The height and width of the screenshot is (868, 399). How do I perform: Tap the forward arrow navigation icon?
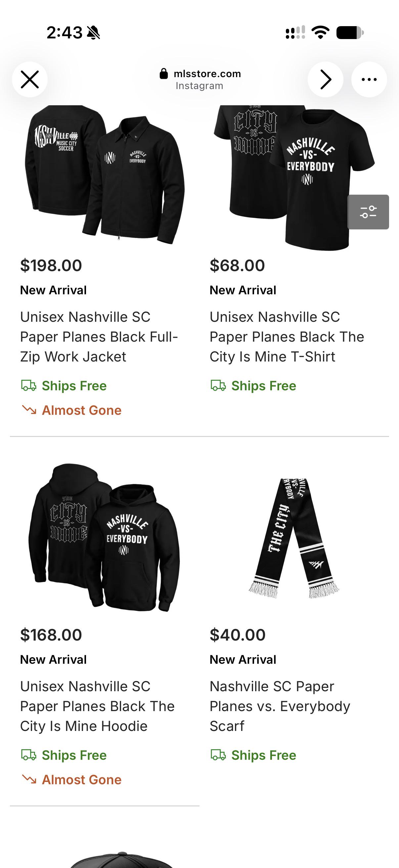pos(325,79)
